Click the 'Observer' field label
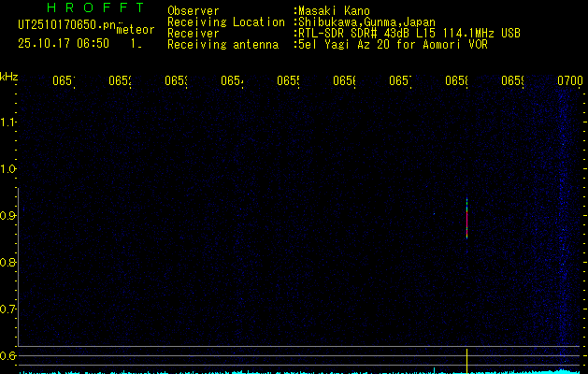 coord(194,11)
